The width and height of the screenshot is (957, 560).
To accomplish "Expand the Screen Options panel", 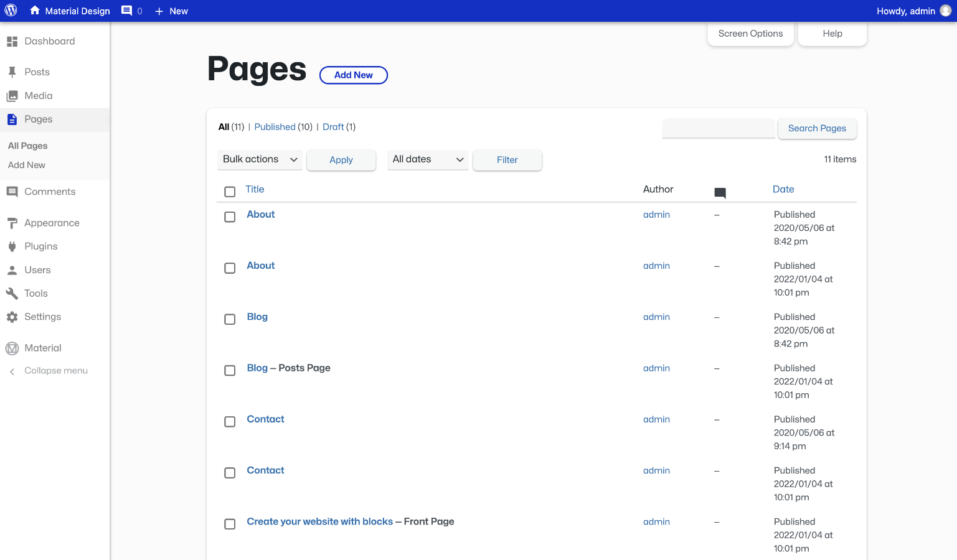I will point(750,34).
